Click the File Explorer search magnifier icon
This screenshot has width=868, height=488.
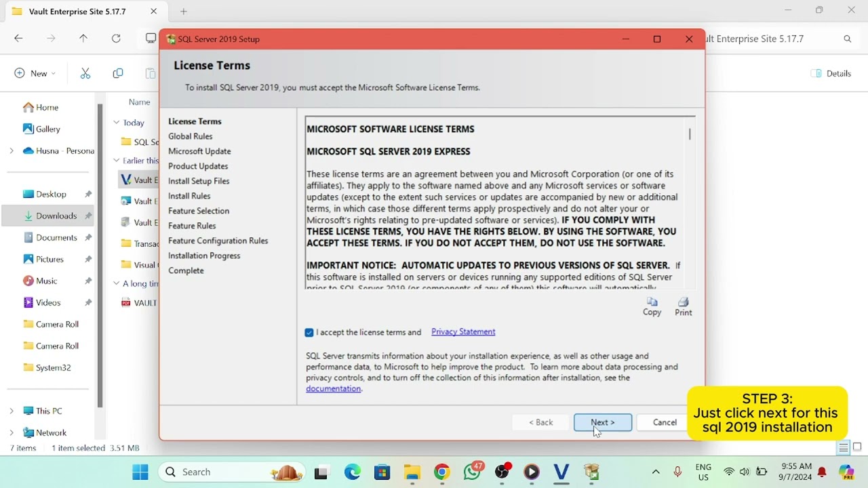848,39
